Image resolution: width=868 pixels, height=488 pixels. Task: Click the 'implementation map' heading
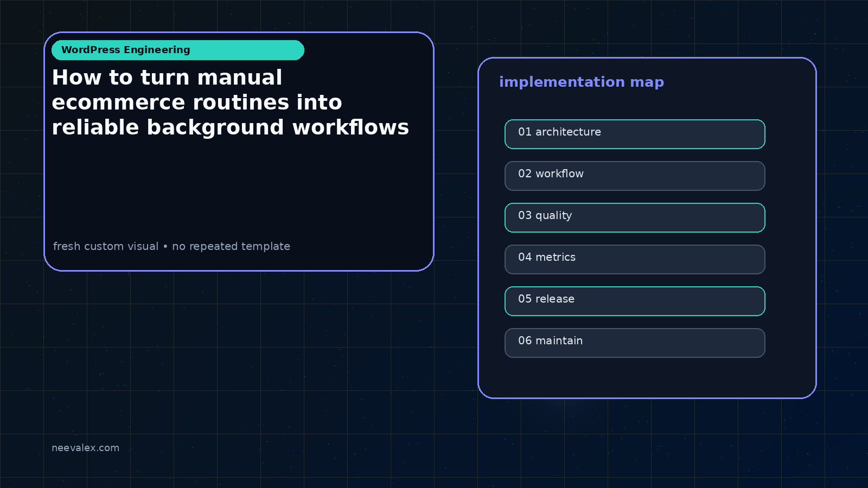click(582, 82)
